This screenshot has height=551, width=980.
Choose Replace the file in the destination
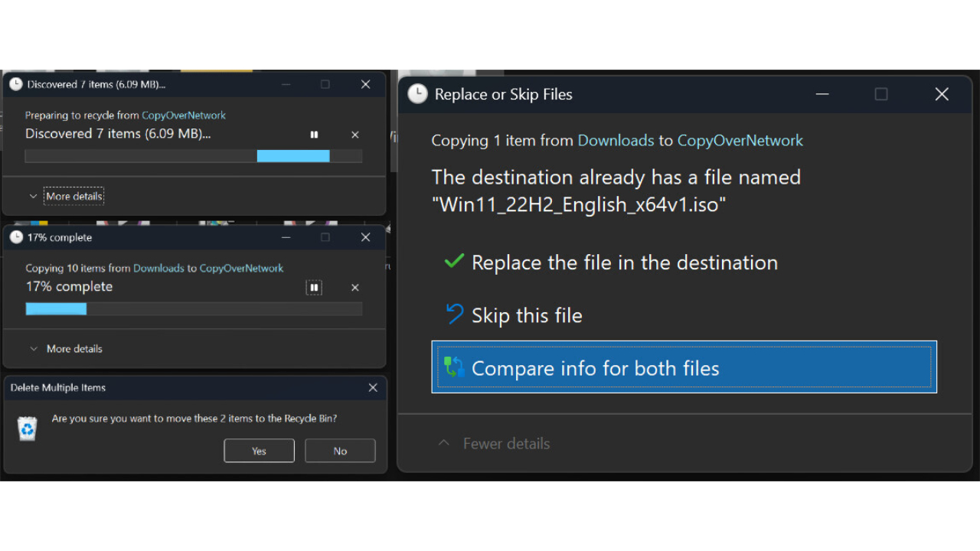coord(624,262)
